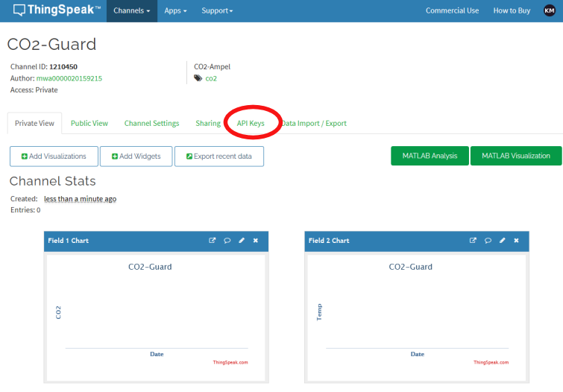This screenshot has height=392, width=563.
Task: Open the Data Import / Export tab
Action: 313,123
